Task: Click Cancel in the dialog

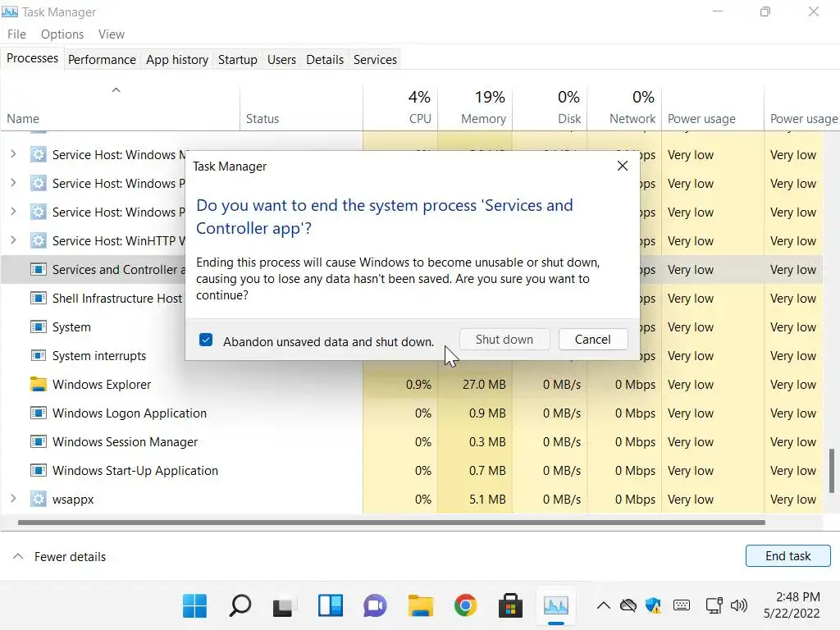Action: click(593, 340)
